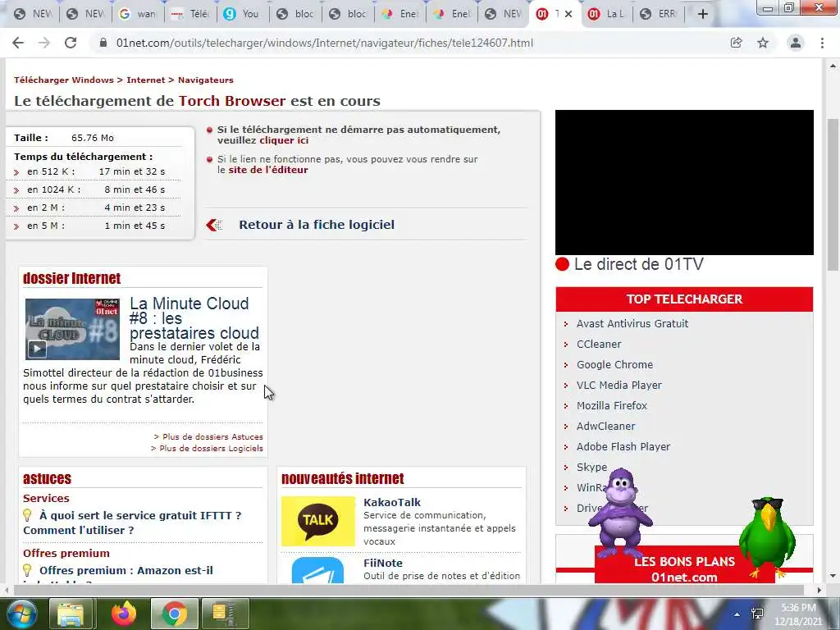Reload the page with the refresh icon
This screenshot has width=840, height=630.
tap(71, 43)
